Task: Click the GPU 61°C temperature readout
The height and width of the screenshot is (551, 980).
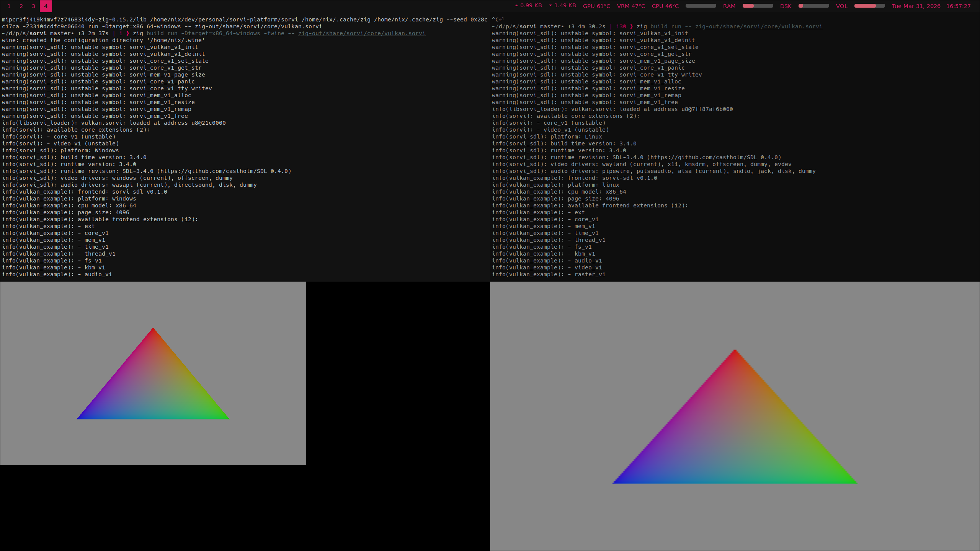Action: [x=596, y=6]
